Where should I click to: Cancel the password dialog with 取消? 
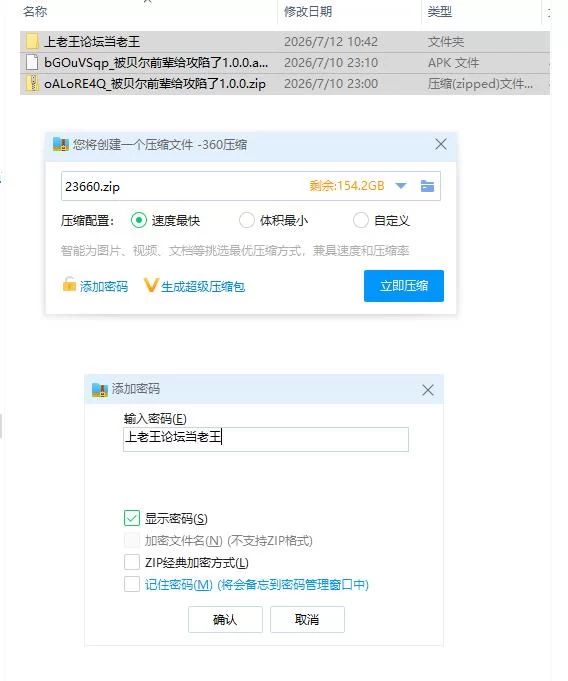pos(307,619)
